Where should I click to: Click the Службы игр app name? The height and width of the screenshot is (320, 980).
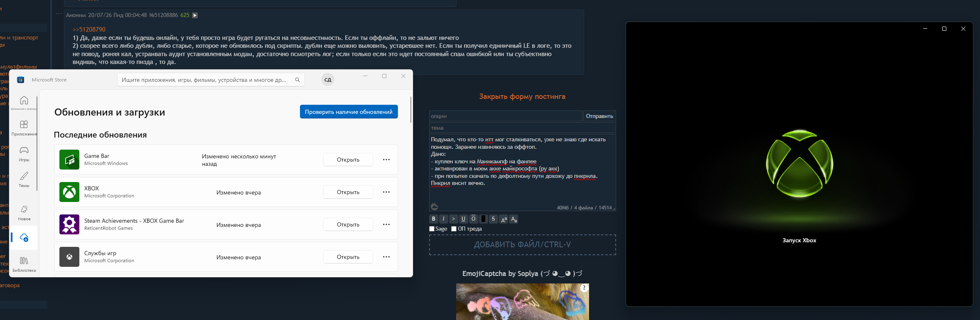(100, 253)
